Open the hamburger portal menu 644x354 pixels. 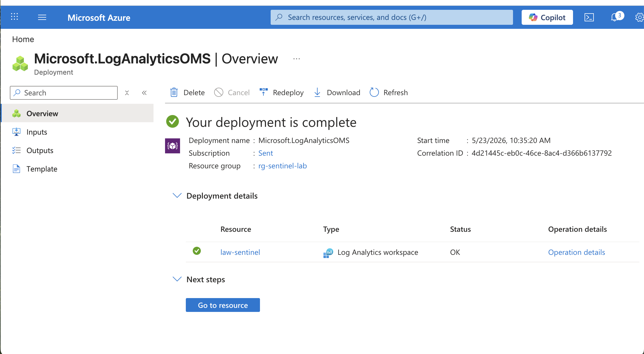pos(42,17)
